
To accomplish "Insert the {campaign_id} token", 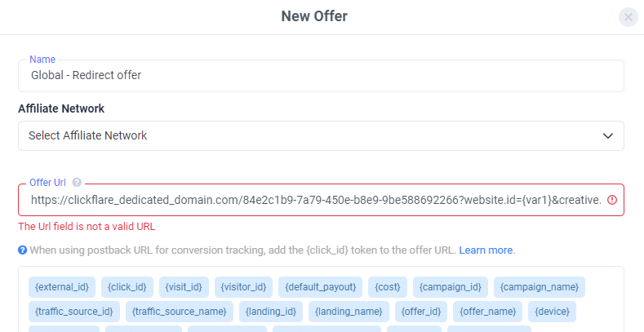I will [x=450, y=286].
